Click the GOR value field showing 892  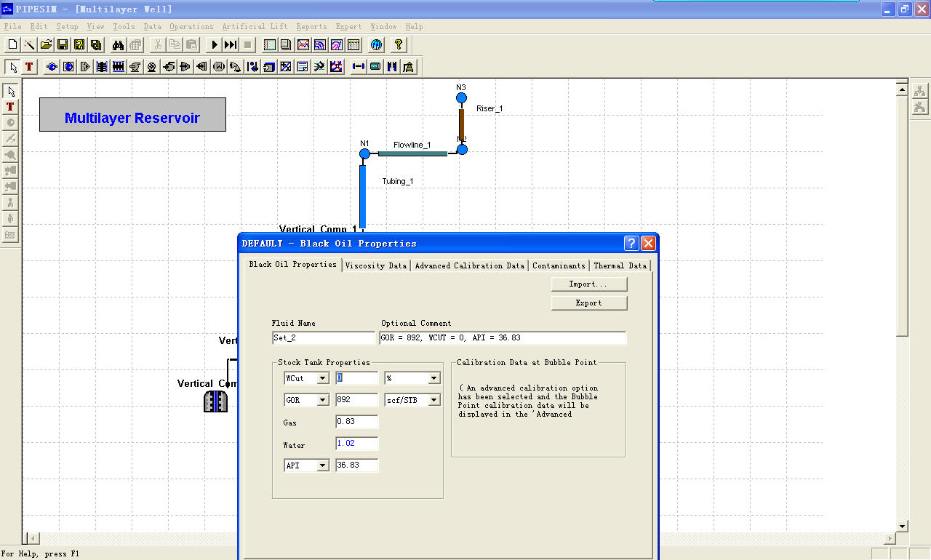click(357, 400)
